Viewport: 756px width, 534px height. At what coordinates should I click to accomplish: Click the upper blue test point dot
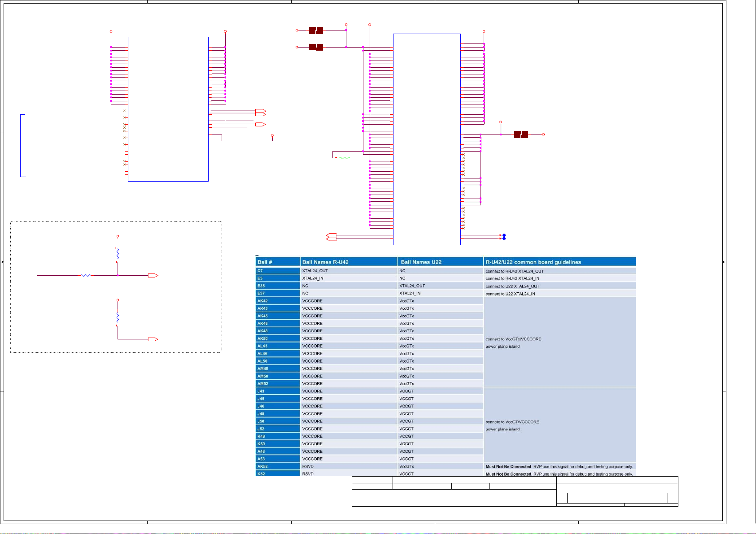point(504,235)
